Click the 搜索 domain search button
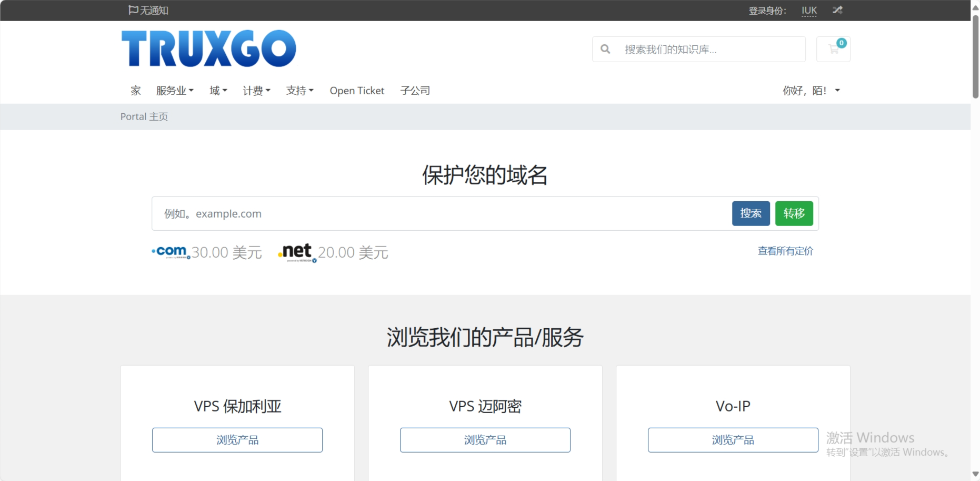Image resolution: width=980 pixels, height=481 pixels. point(751,213)
